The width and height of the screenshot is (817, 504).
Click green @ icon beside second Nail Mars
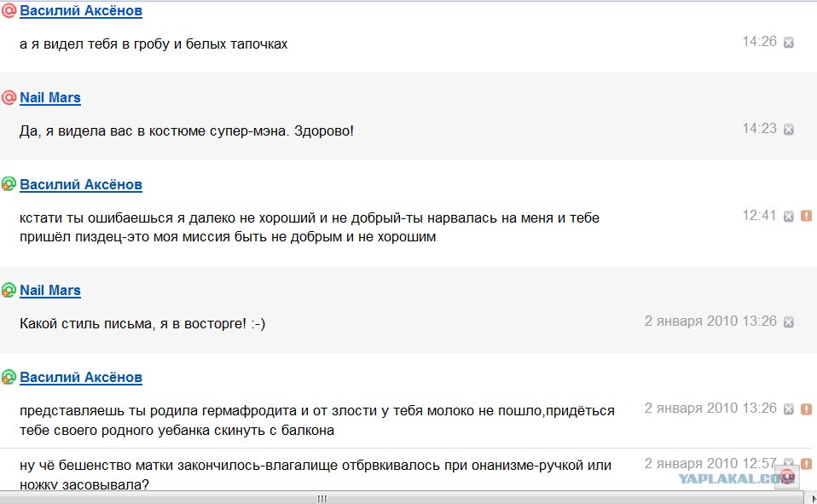click(x=9, y=290)
